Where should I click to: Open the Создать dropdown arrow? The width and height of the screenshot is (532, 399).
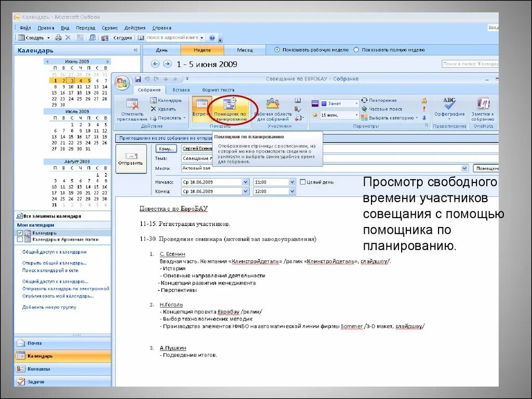click(x=48, y=37)
